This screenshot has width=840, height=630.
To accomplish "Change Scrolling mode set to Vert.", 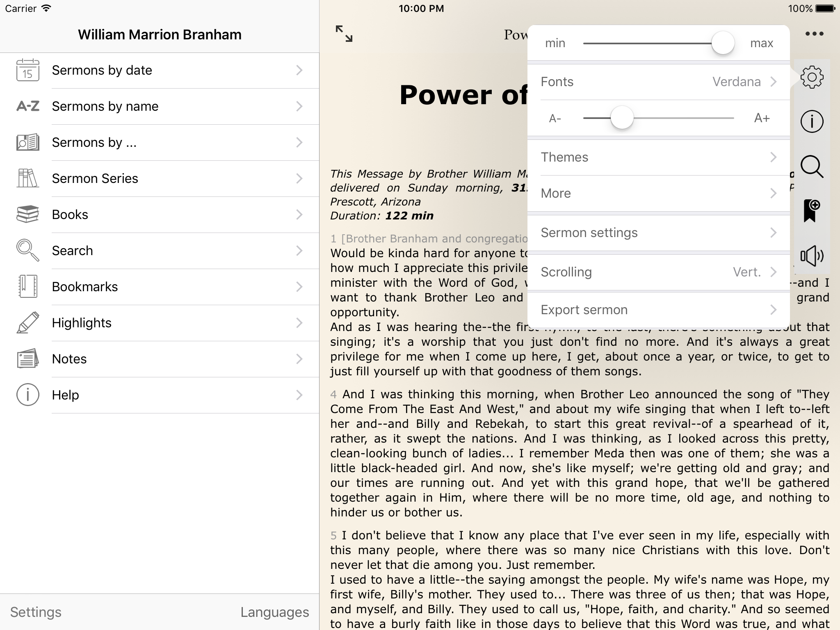I will (x=659, y=272).
